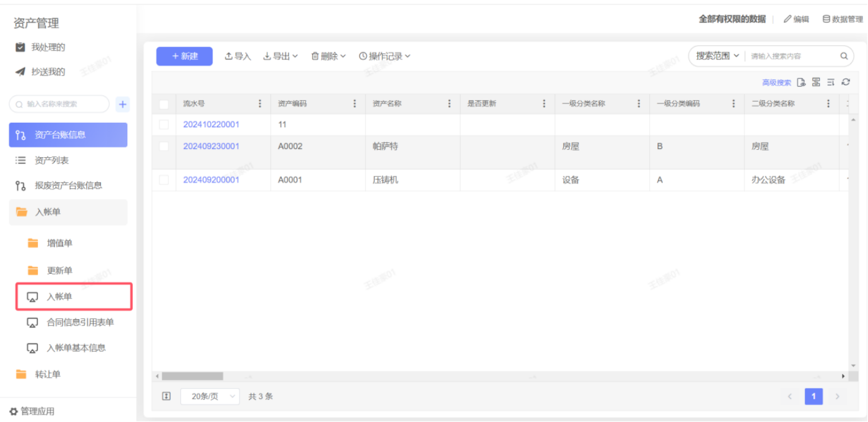This screenshot has height=422, width=868.
Task: Click the search magnifier icon
Action: (x=844, y=56)
